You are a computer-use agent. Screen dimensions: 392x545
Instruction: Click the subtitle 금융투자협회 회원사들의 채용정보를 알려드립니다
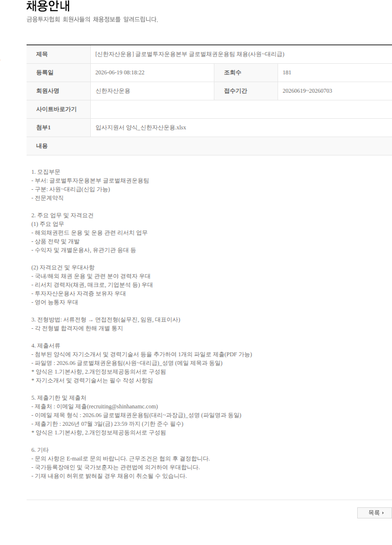tap(92, 20)
